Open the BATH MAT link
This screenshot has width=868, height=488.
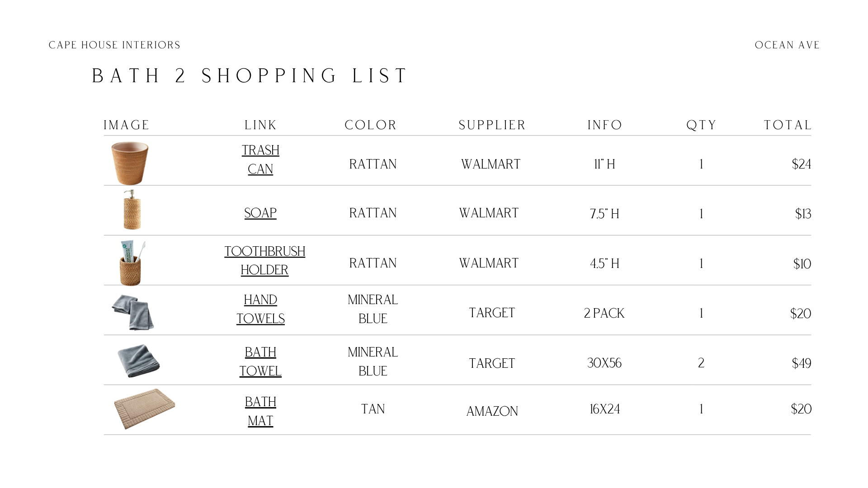(x=260, y=411)
